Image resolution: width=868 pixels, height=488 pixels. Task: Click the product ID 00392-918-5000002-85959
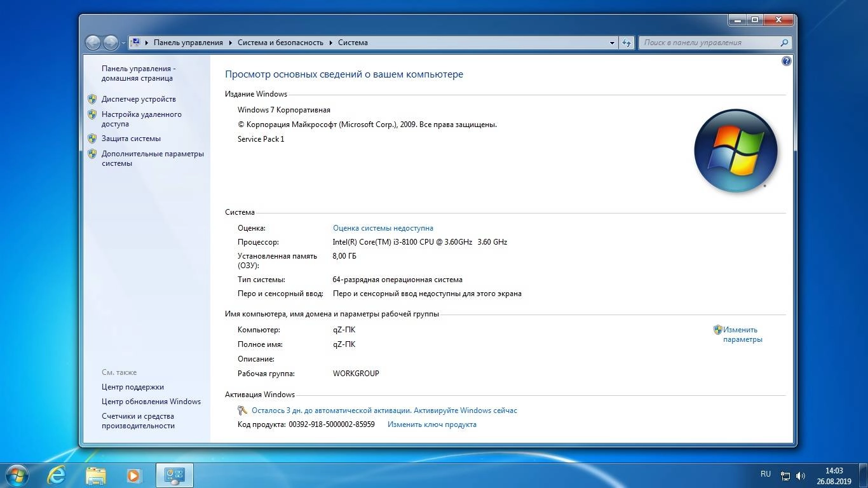click(332, 424)
